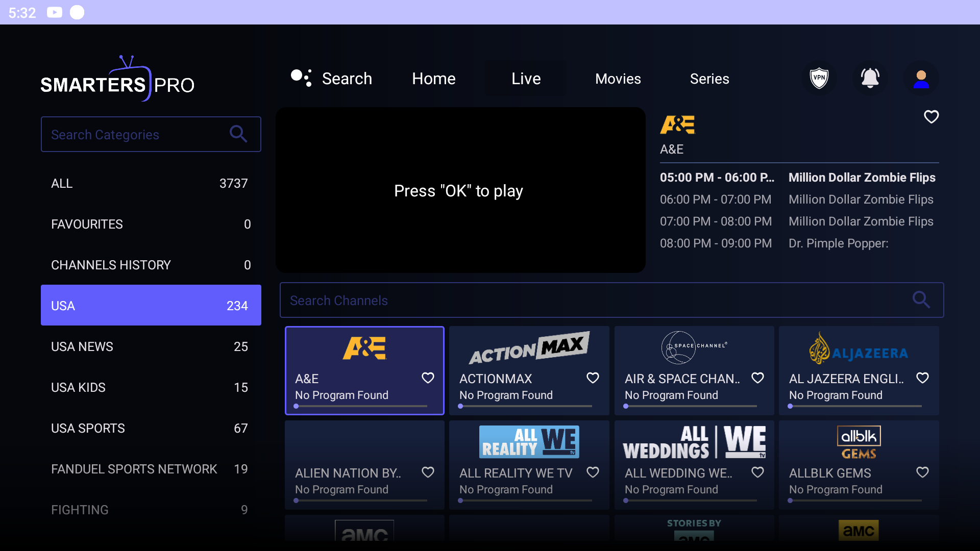Click the Smarters Pro logo

pyautogui.click(x=117, y=79)
